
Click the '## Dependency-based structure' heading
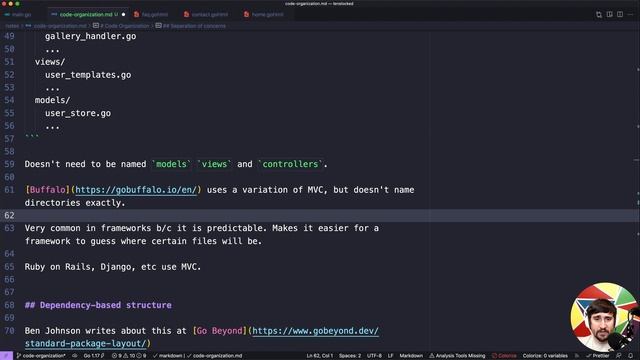(98, 305)
